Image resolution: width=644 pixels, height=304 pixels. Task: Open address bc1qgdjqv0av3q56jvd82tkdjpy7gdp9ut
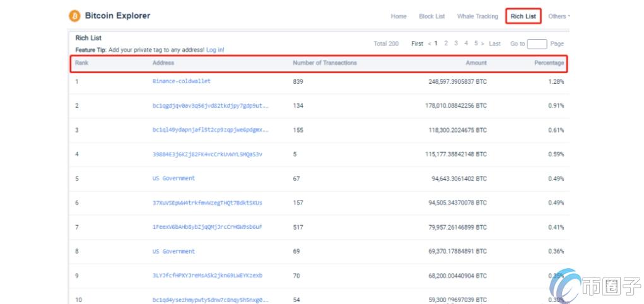coord(211,105)
